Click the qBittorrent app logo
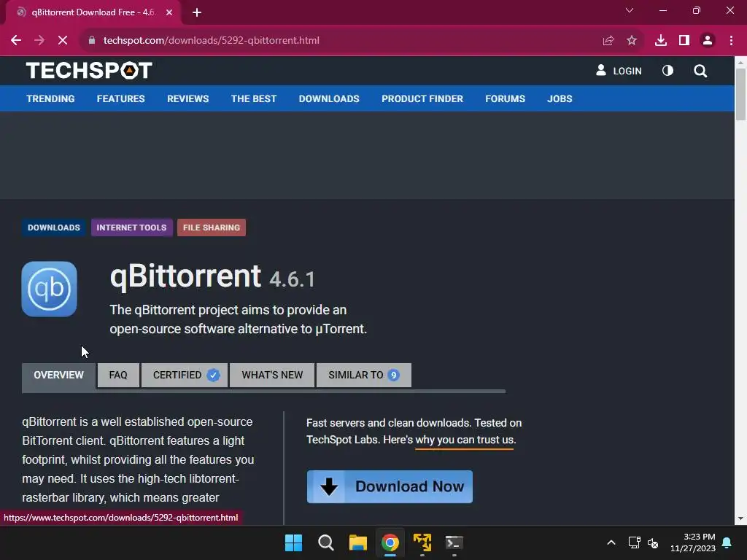The width and height of the screenshot is (747, 560). (x=49, y=289)
